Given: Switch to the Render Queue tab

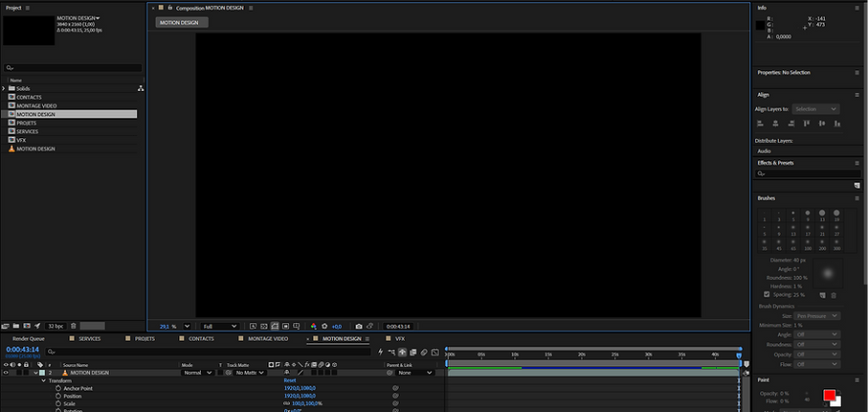Looking at the screenshot, I should [x=29, y=338].
